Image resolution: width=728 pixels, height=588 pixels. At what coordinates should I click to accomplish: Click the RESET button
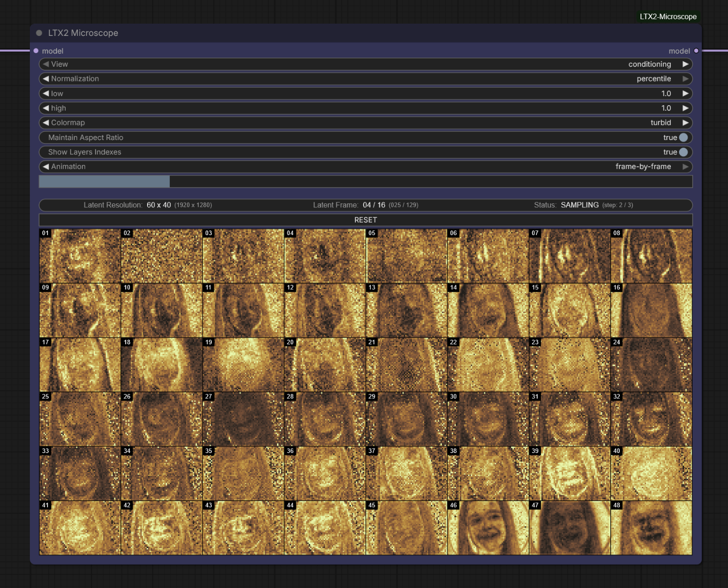click(x=366, y=220)
